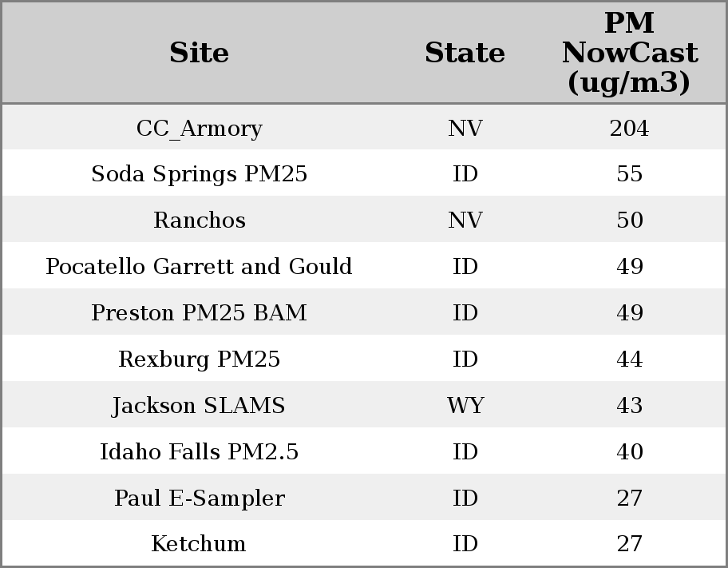Screen dimensions: 728x568
Task: Click the Preston PM25 BAM row name
Action: 199,312
